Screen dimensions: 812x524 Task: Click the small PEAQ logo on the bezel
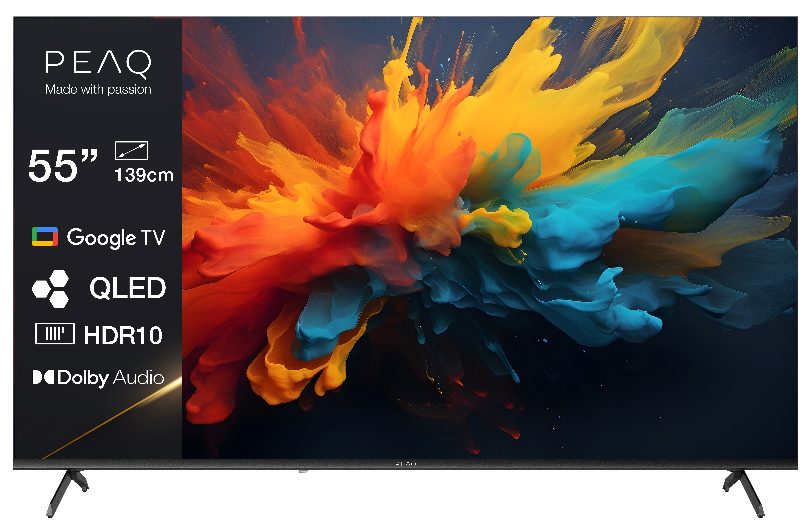coord(405,464)
